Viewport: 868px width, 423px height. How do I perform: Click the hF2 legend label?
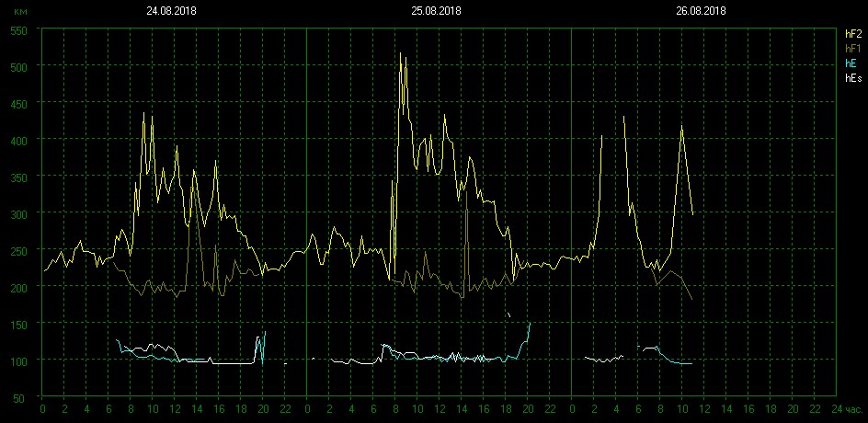[x=853, y=34]
